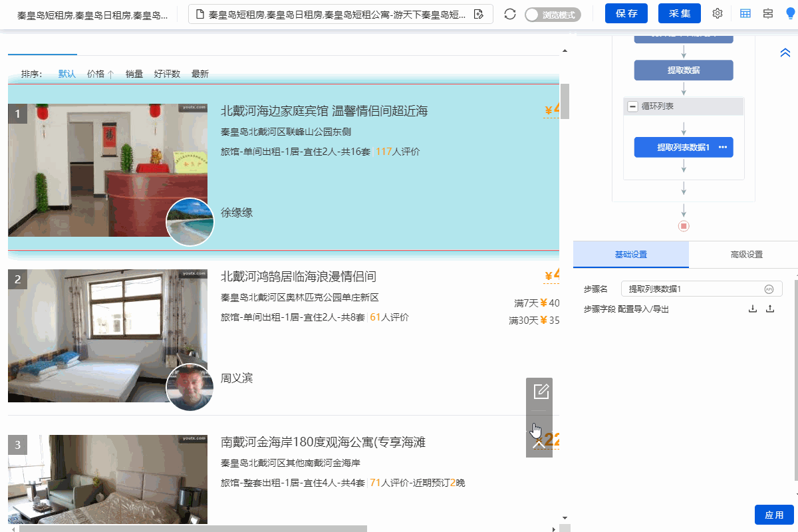This screenshot has width=798, height=532.
Task: Click the blue data table view icon
Action: (745, 14)
